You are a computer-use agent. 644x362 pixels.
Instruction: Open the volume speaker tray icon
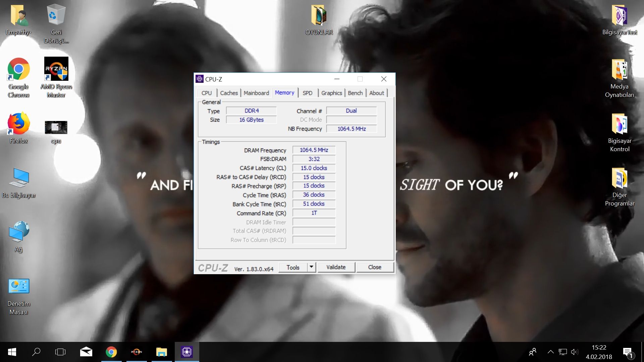coord(575,352)
